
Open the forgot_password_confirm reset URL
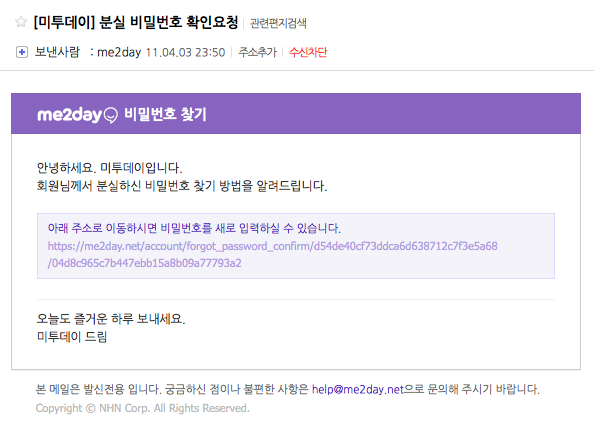click(272, 255)
